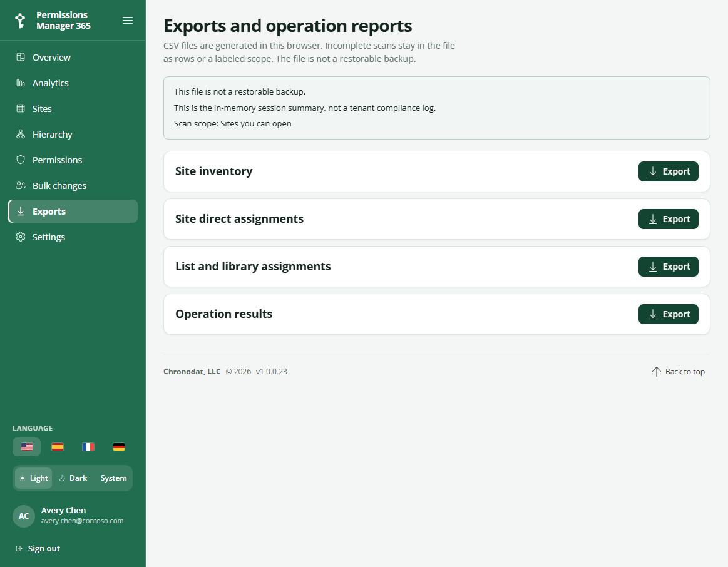Select the System theme option
This screenshot has width=728, height=567.
click(x=113, y=478)
